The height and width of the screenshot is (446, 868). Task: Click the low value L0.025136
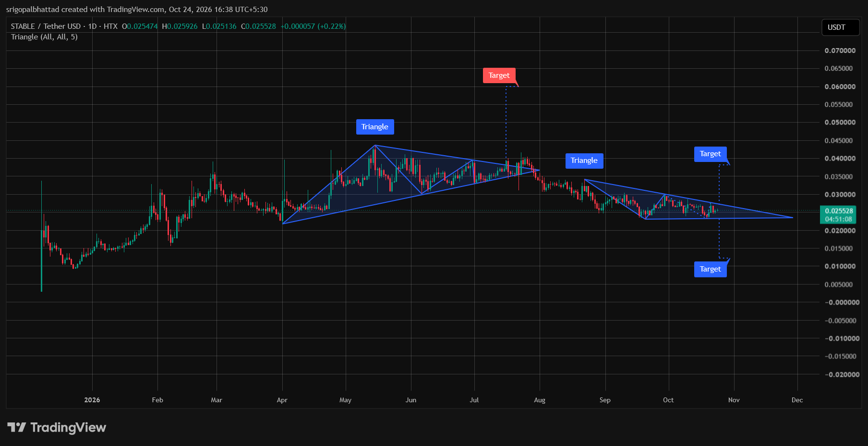tap(219, 26)
